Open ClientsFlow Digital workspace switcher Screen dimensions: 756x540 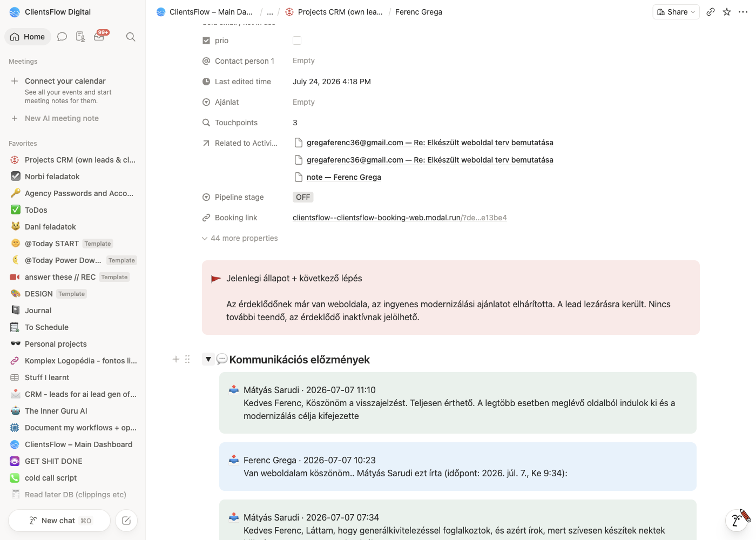tap(50, 12)
